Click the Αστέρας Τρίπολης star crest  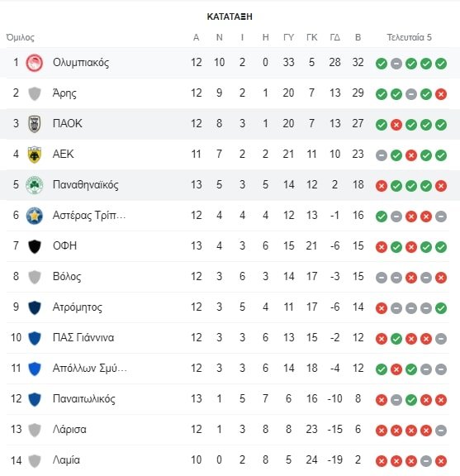[x=35, y=216]
